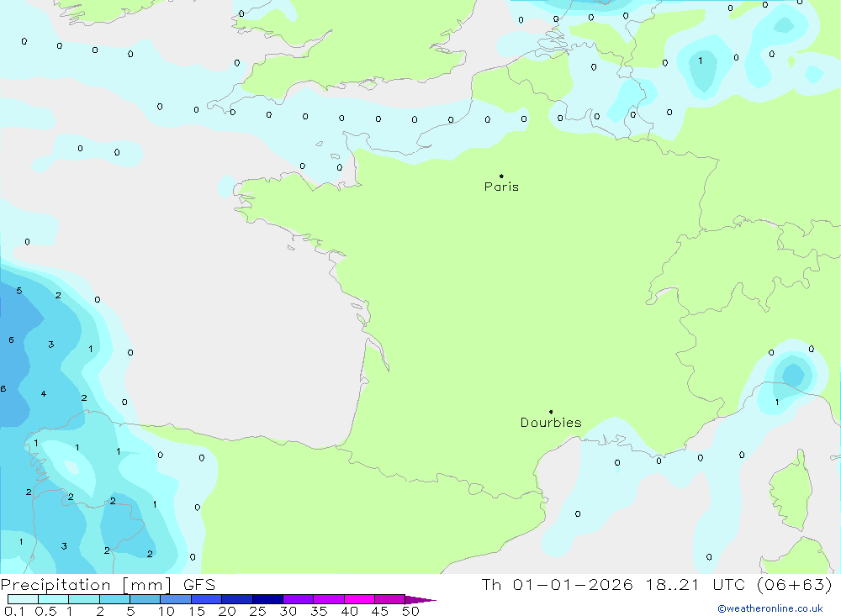Pick the 2–5 mm legend swatch
The height and width of the screenshot is (616, 841).
(x=114, y=599)
